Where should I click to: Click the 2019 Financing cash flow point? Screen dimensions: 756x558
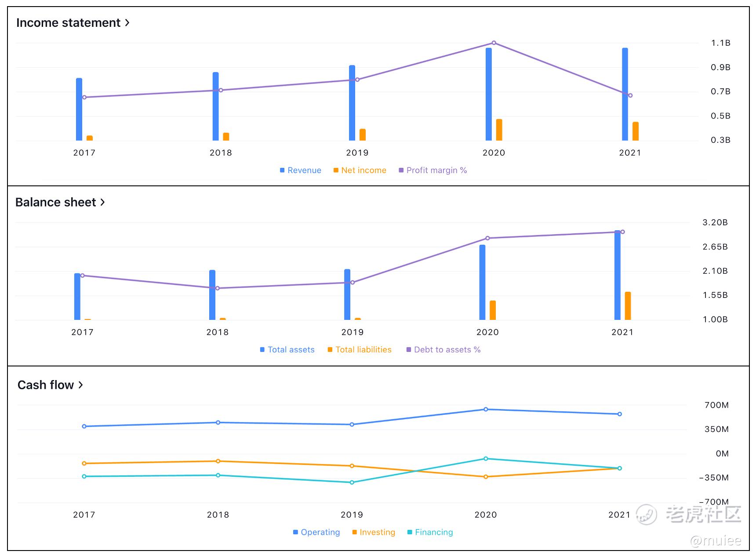point(352,482)
